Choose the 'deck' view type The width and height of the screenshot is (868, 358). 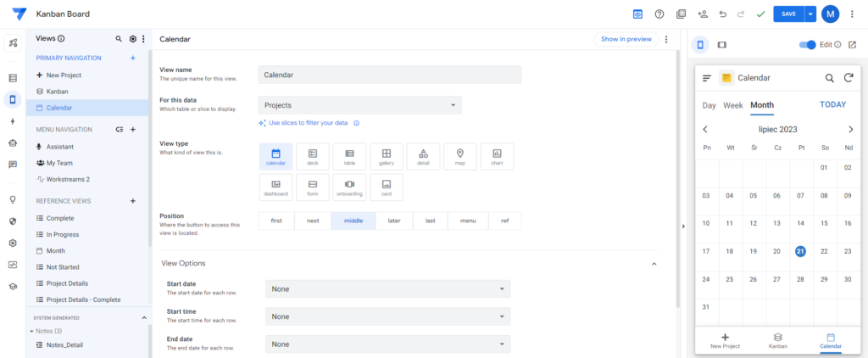tap(313, 156)
